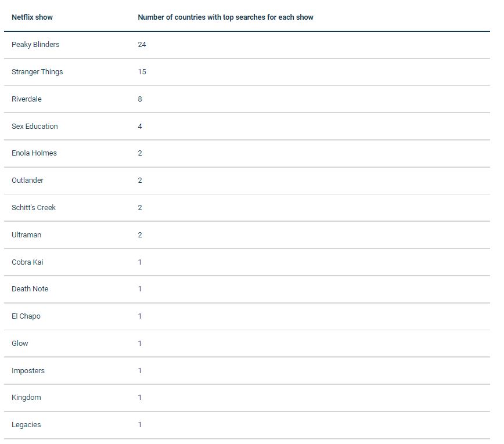Click the 'Number of countries' column header
This screenshot has width=504, height=444.
[225, 17]
